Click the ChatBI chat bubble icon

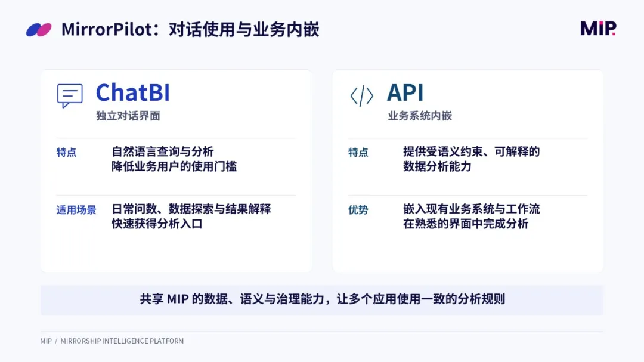coord(70,96)
